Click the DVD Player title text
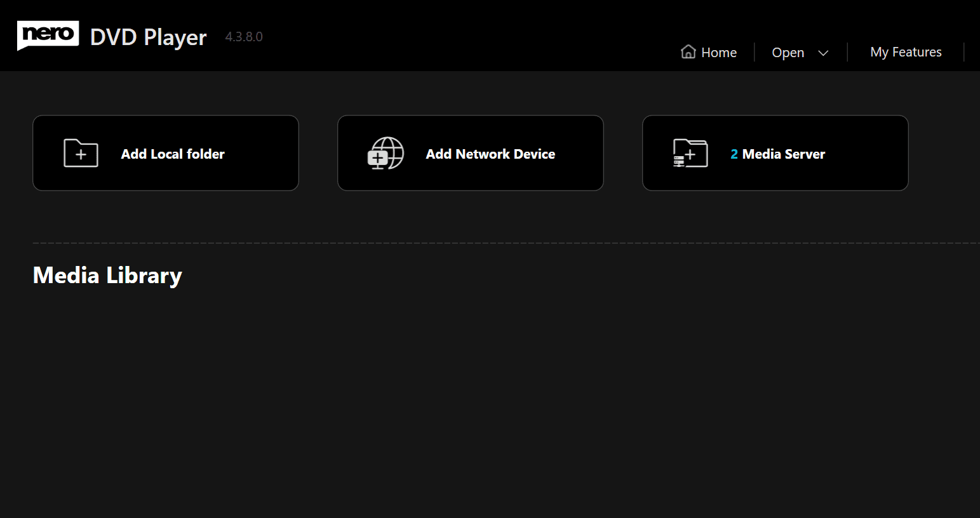 tap(149, 37)
